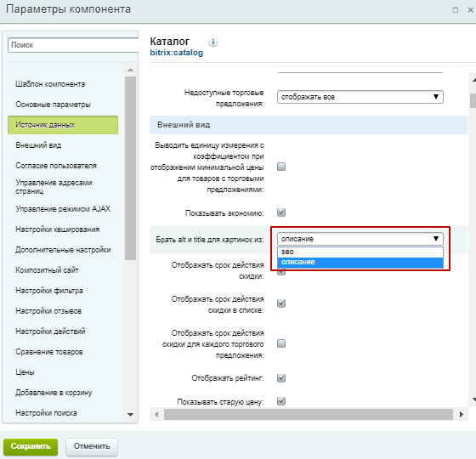The height and width of the screenshot is (459, 476).
Task: Click the info icon next to Каталог
Action: [x=213, y=42]
